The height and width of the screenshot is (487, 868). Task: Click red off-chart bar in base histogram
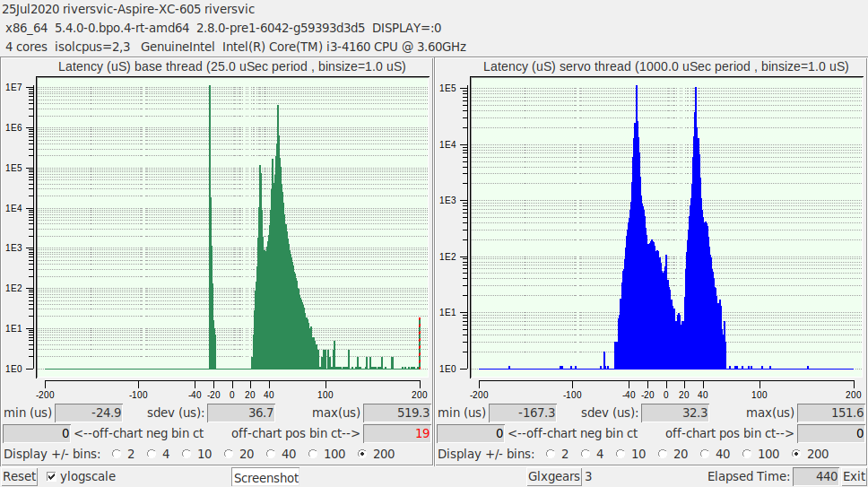[420, 344]
